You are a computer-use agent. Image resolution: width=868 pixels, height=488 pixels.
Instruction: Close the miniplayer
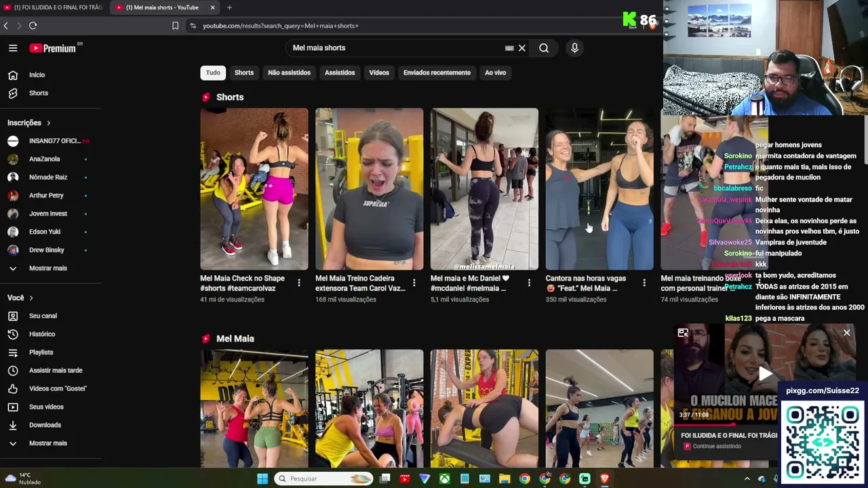pyautogui.click(x=846, y=333)
